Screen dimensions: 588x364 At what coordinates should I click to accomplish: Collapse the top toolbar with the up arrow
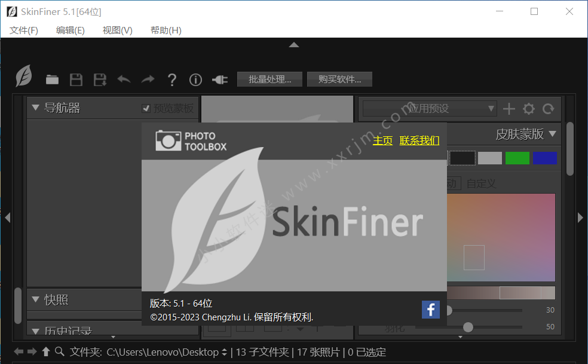294,45
